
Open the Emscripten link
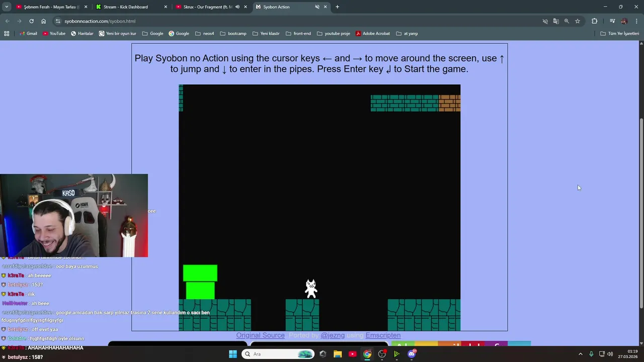(383, 335)
